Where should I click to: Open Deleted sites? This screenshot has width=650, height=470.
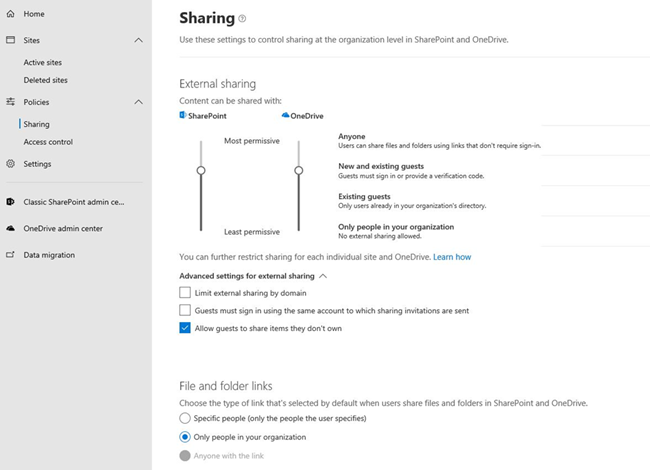coord(46,80)
